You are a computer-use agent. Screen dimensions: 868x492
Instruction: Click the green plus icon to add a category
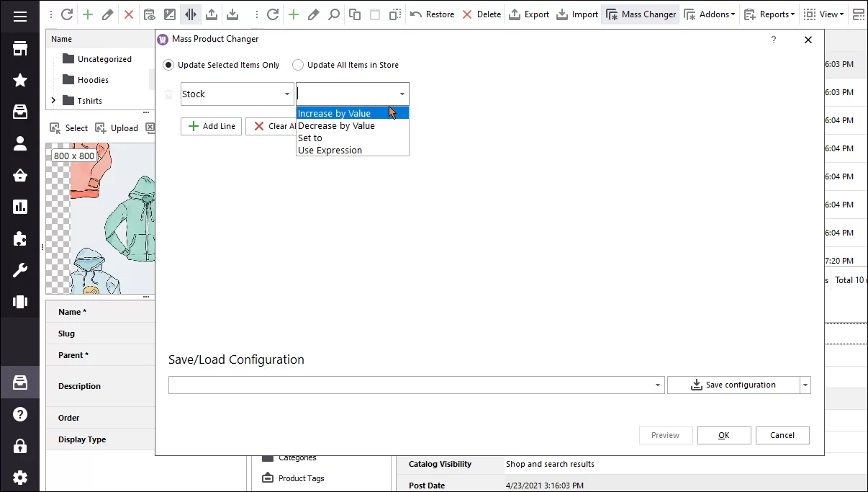[x=86, y=14]
